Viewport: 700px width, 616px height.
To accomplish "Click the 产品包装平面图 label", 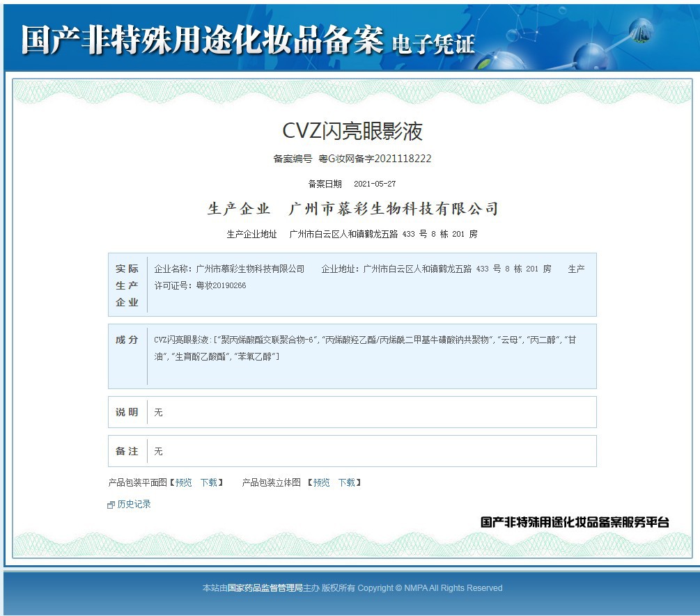I will [137, 482].
